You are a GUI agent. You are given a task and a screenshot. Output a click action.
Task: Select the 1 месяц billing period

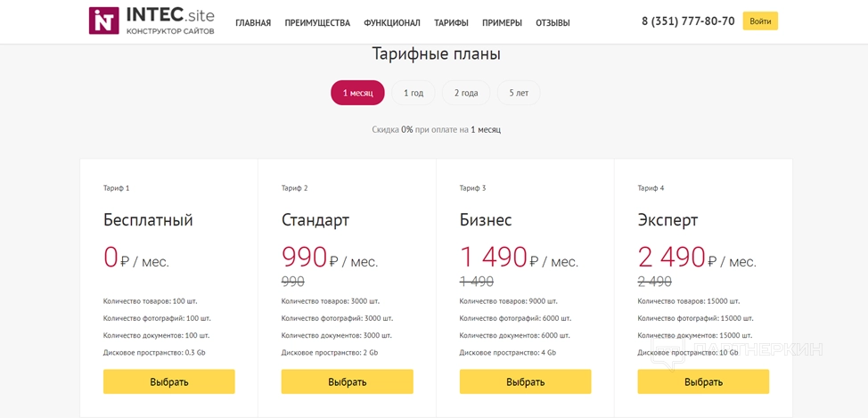click(357, 93)
